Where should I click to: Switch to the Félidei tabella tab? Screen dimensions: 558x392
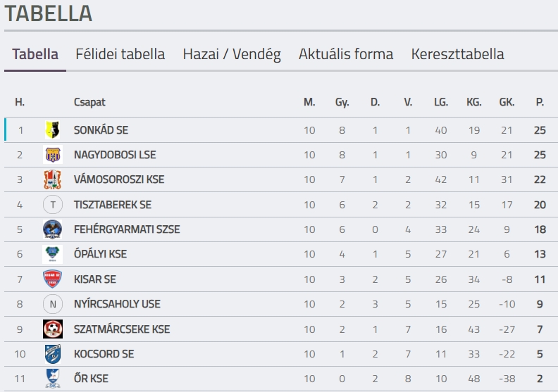pyautogui.click(x=120, y=54)
